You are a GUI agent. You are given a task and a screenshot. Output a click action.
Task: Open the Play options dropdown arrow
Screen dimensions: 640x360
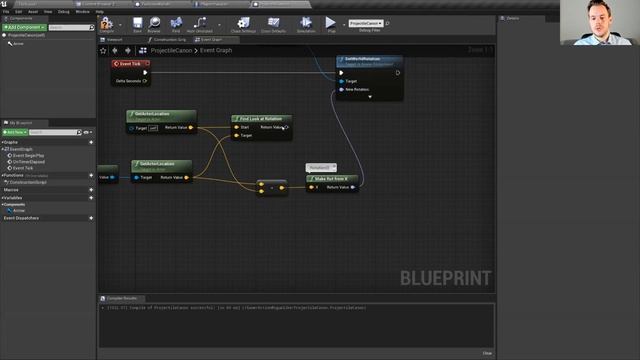344,25
